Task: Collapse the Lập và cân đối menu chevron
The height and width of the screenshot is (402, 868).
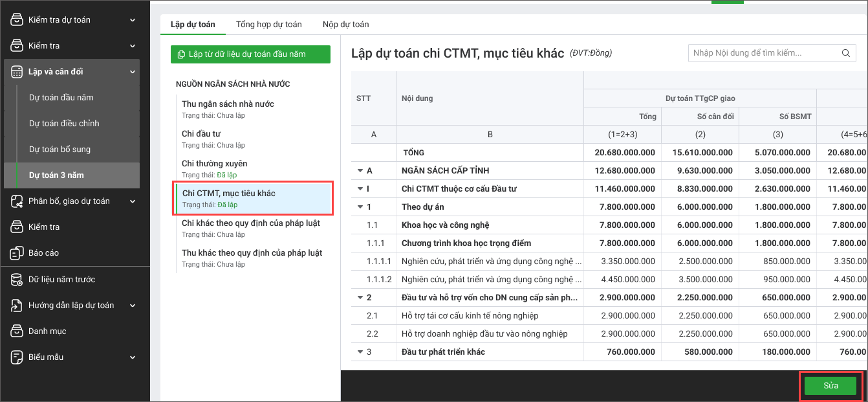Action: click(133, 72)
